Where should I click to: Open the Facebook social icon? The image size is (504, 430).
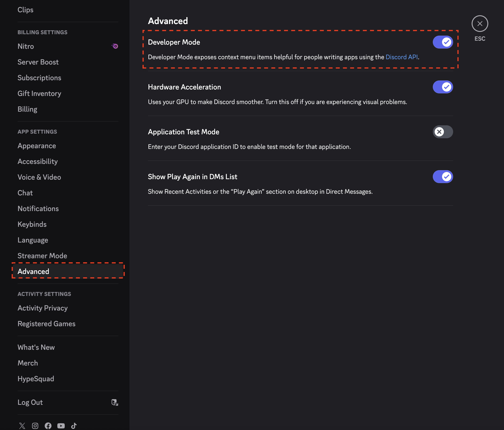(x=48, y=426)
